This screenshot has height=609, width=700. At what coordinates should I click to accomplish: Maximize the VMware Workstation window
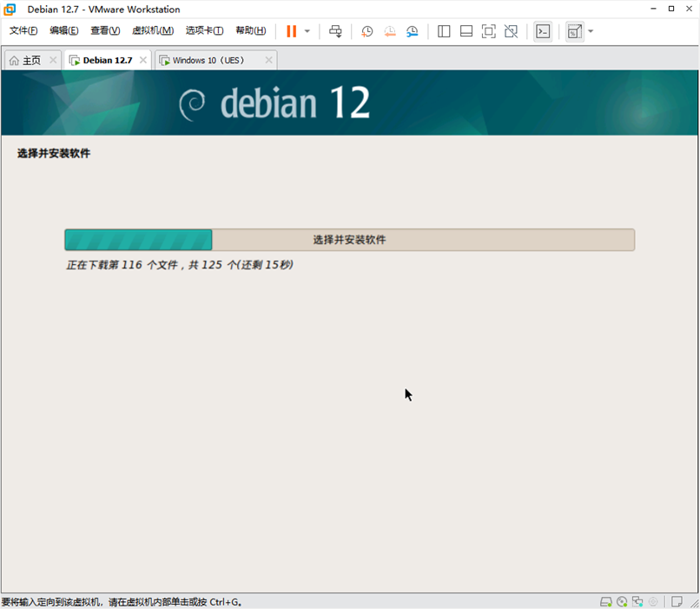pyautogui.click(x=671, y=9)
